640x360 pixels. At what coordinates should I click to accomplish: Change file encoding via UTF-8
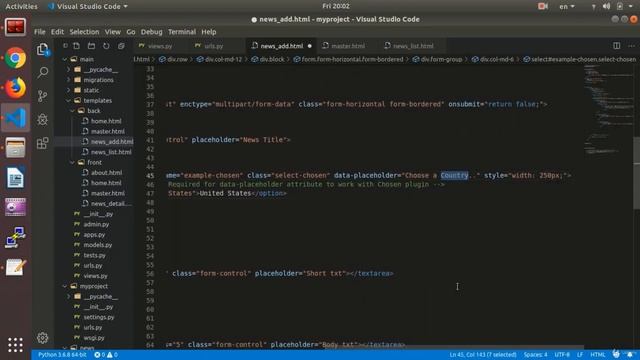(562, 355)
